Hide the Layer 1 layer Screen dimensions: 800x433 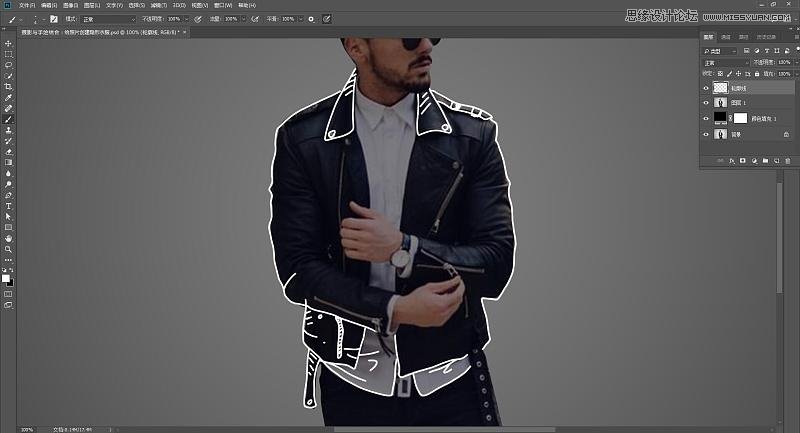coord(706,103)
